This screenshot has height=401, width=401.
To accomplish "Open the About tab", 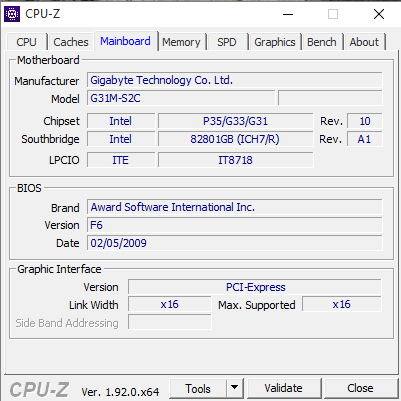I will (364, 42).
